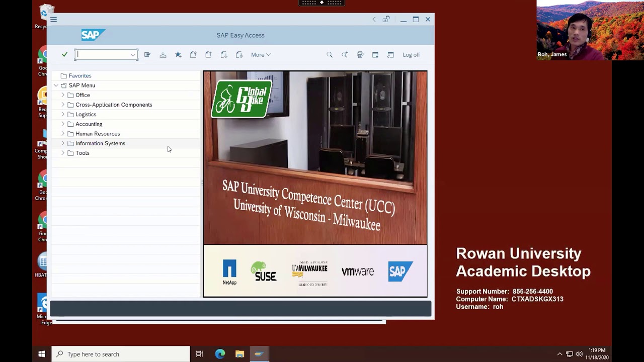This screenshot has width=644, height=362.
Task: Open the SAP hamburger menu icon
Action: (53, 19)
